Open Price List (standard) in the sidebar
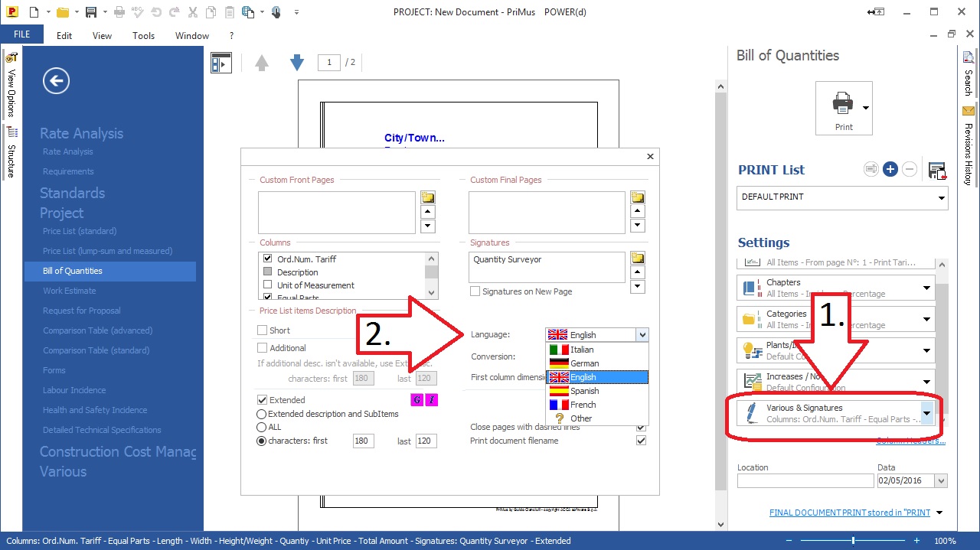Viewport: 980px width, 550px height. pos(80,231)
